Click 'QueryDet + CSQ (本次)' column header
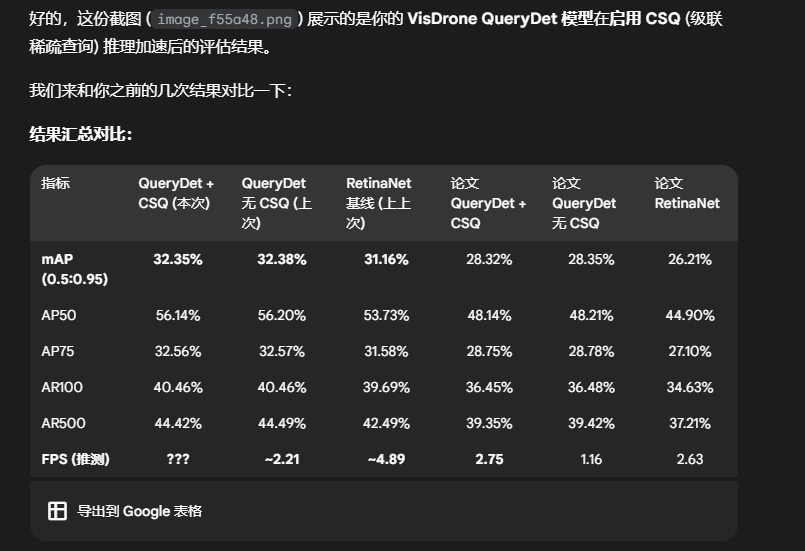This screenshot has width=805, height=551. (x=176, y=194)
